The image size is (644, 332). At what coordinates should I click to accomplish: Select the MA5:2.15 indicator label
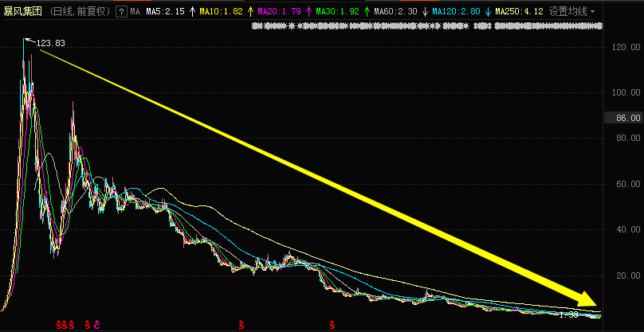[x=165, y=12]
